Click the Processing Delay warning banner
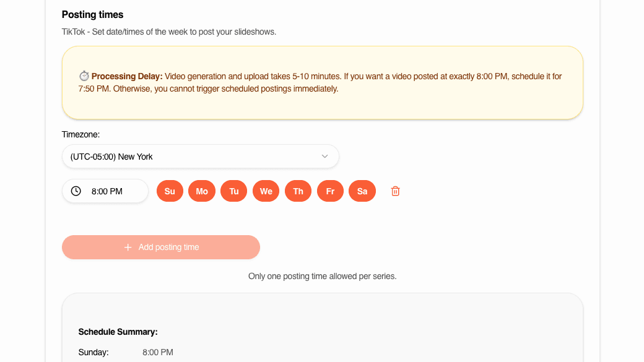 tap(322, 82)
